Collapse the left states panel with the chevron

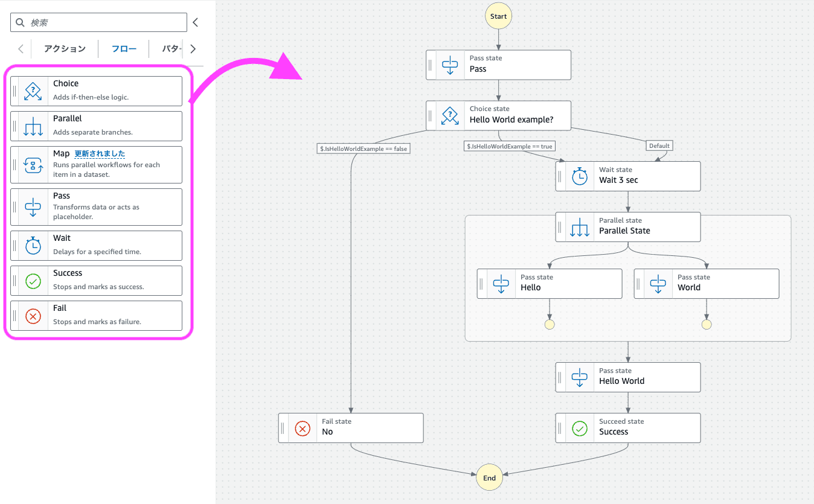pos(195,22)
